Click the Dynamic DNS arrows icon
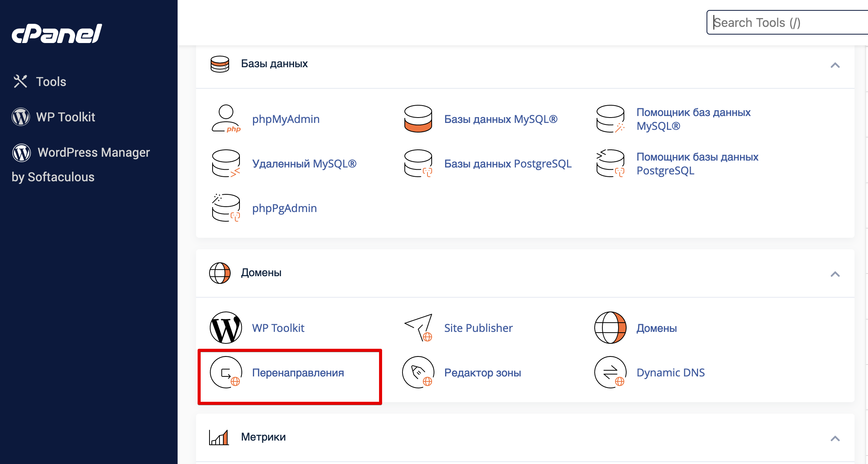 610,372
